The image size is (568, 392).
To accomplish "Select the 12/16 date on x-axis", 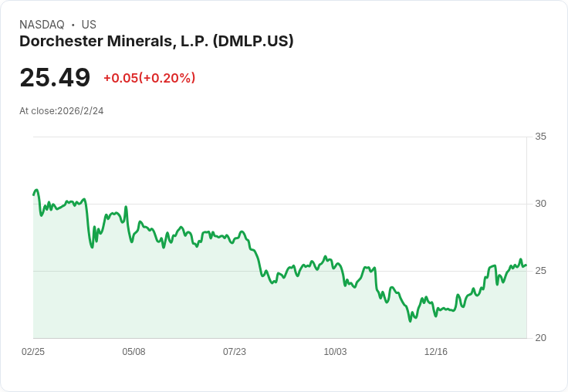I will point(436,351).
